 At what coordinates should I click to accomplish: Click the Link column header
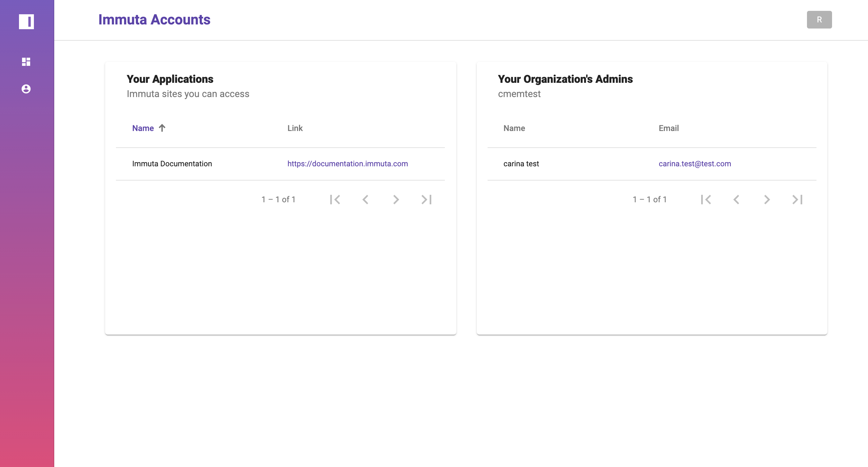coord(295,128)
